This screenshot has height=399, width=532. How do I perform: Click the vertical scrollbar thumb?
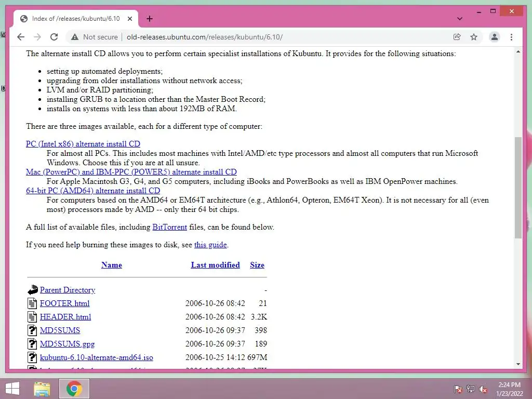tap(518, 188)
